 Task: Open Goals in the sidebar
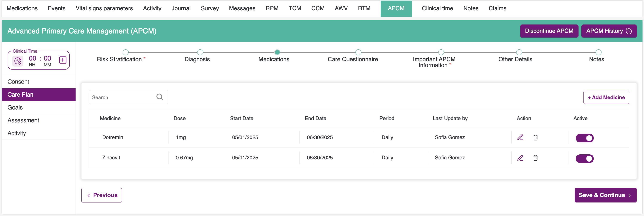tap(38, 108)
